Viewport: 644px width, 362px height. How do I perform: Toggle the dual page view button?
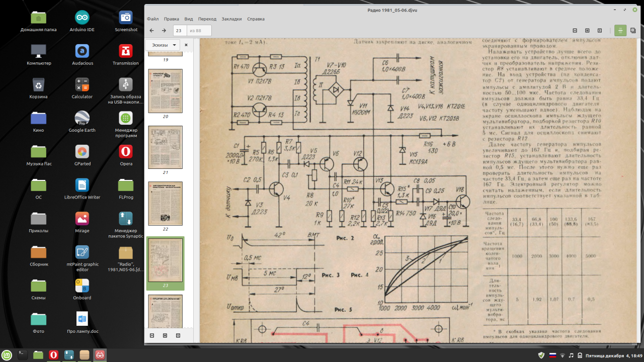pyautogui.click(x=634, y=31)
